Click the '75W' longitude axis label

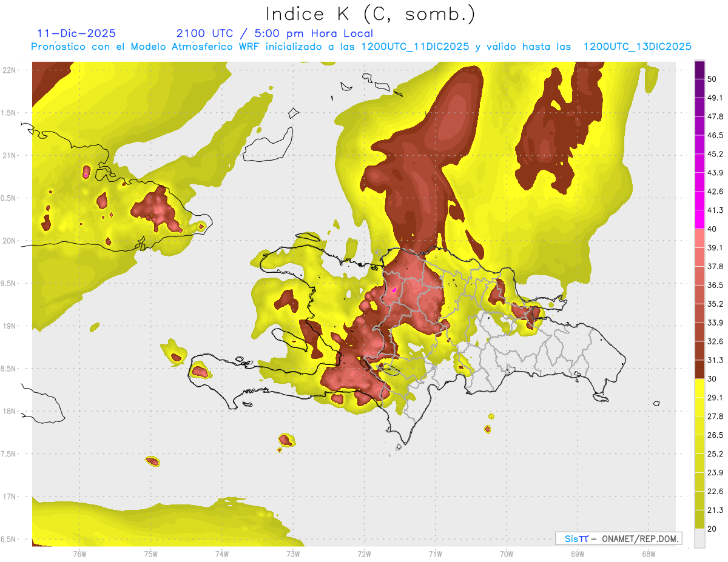(x=151, y=554)
